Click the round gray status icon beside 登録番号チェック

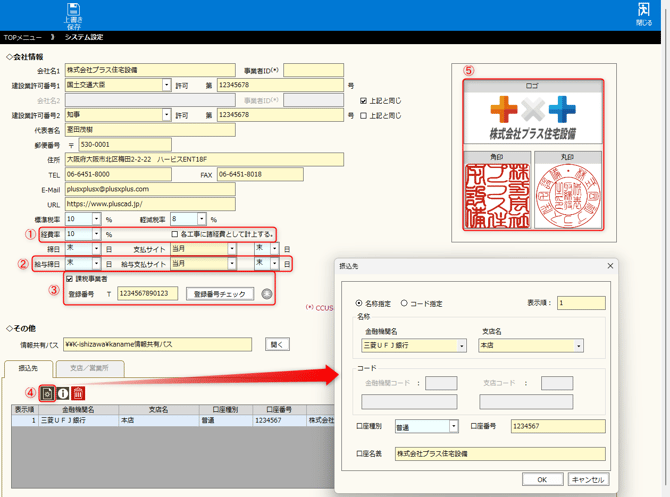click(x=267, y=294)
